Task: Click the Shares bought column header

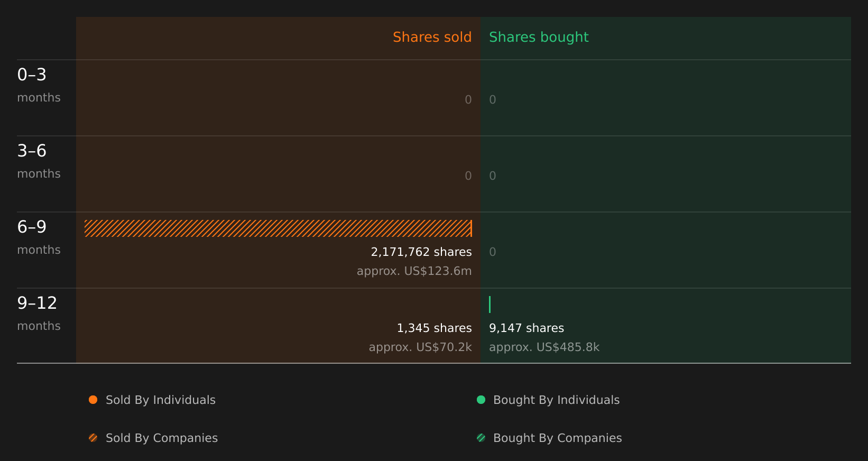Action: (x=539, y=37)
